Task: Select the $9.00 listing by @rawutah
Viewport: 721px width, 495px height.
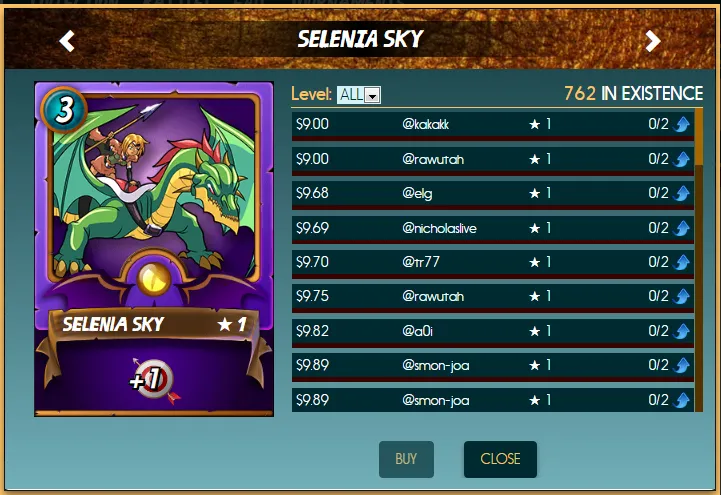Action: (x=492, y=160)
